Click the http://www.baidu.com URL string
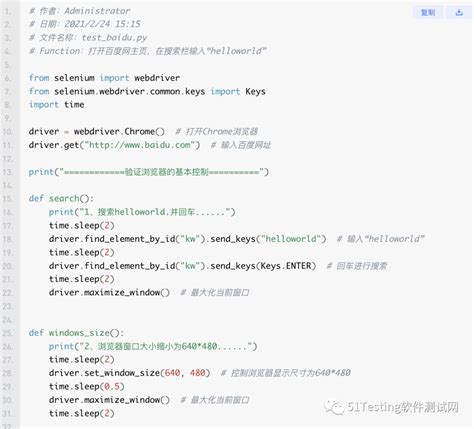Screen dimensions: 474x429 coord(139,145)
